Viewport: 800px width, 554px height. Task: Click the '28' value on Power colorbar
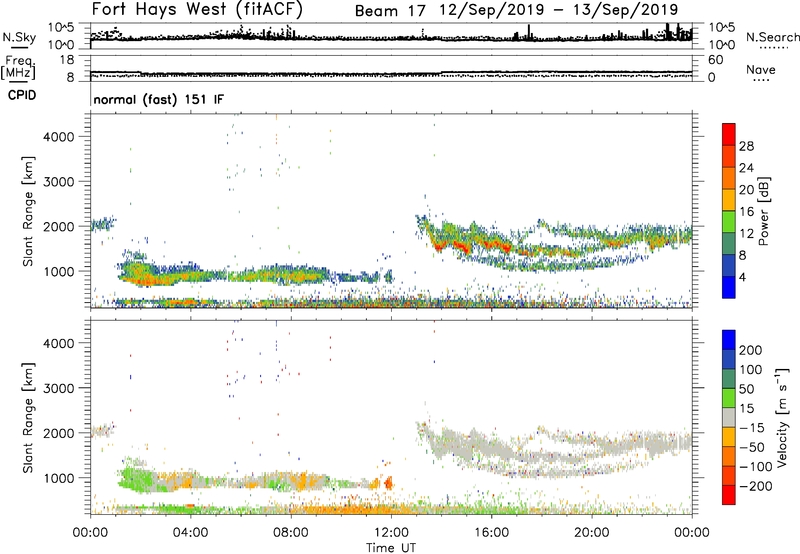coord(746,146)
